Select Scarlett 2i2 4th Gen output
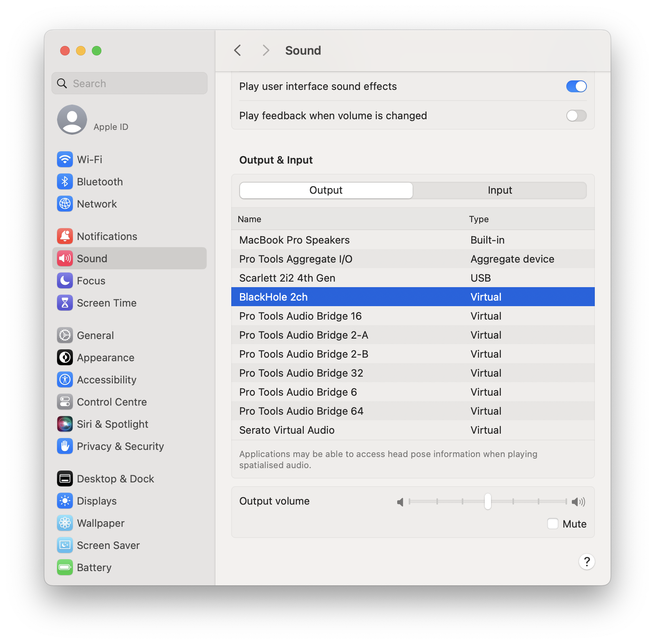655x644 pixels. 413,278
